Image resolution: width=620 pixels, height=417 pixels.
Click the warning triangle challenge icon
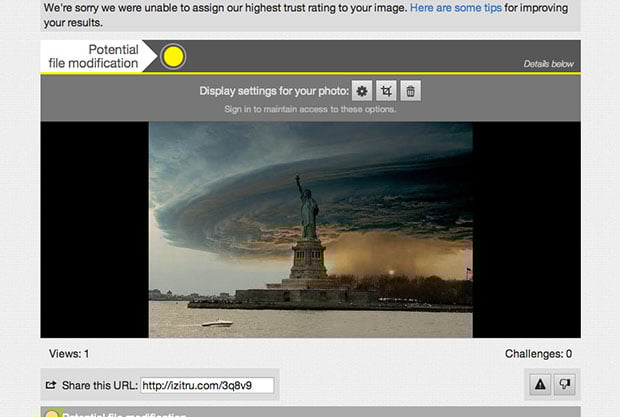540,384
